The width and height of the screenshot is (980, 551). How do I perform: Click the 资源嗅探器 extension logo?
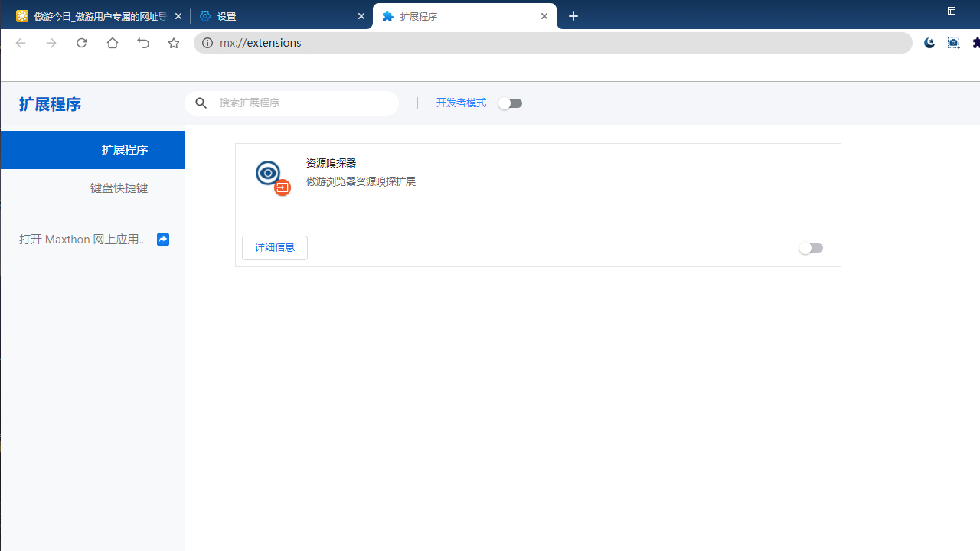pyautogui.click(x=270, y=176)
